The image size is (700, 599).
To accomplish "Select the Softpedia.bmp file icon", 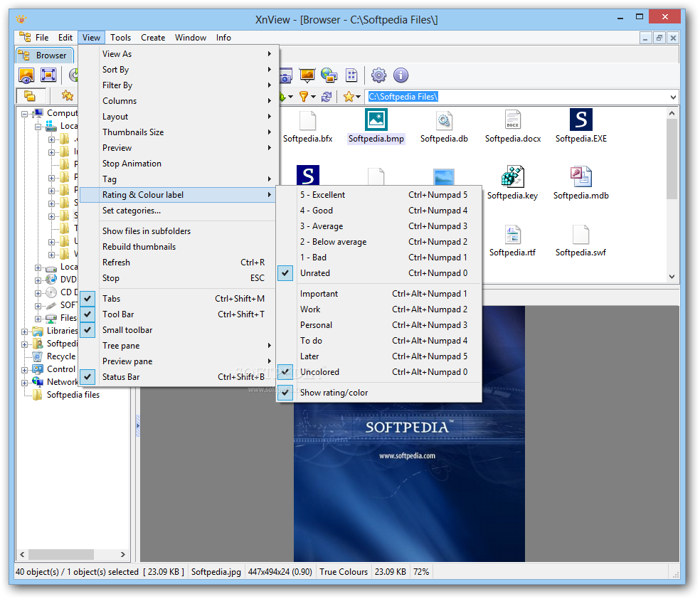I will click(x=376, y=120).
